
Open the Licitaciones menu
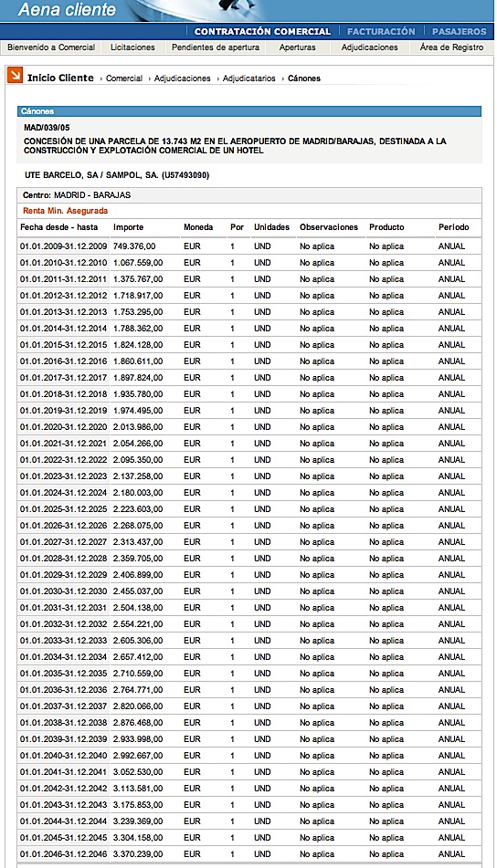[132, 47]
